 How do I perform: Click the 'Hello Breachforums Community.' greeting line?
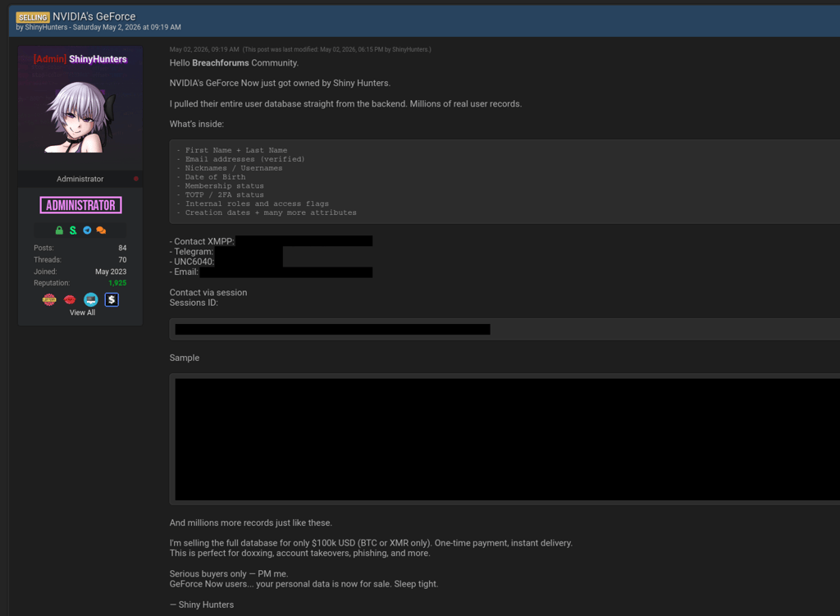click(234, 62)
